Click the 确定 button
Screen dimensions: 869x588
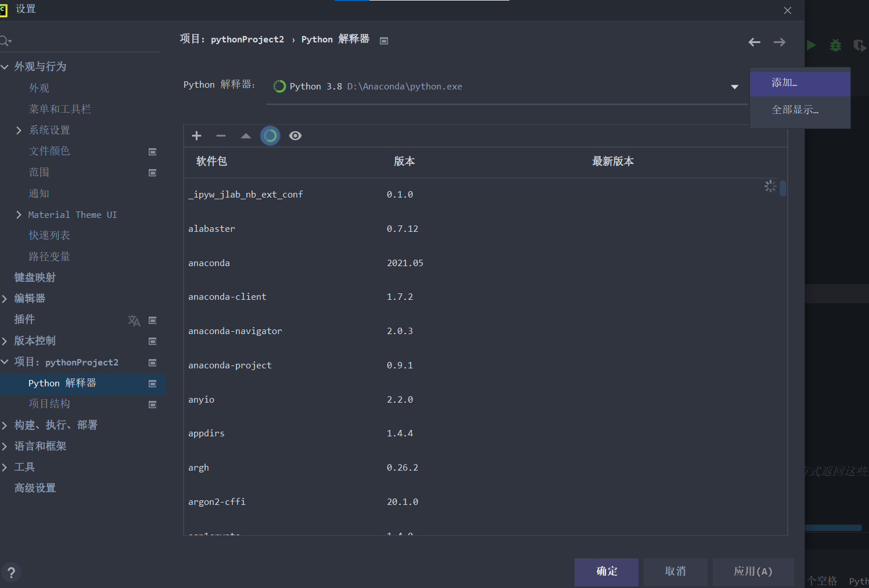pyautogui.click(x=606, y=572)
